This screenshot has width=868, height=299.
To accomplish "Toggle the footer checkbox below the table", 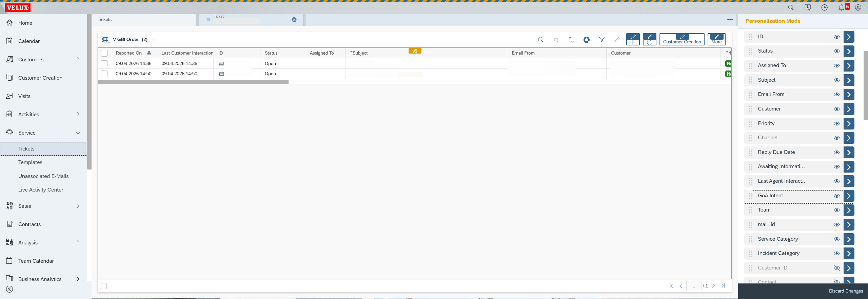I will pyautogui.click(x=104, y=286).
